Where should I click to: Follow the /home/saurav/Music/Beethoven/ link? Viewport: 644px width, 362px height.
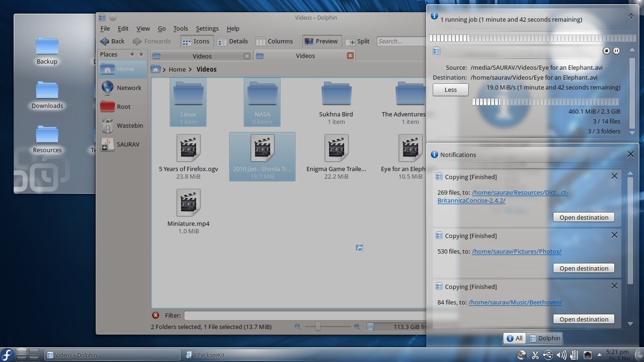tap(515, 302)
